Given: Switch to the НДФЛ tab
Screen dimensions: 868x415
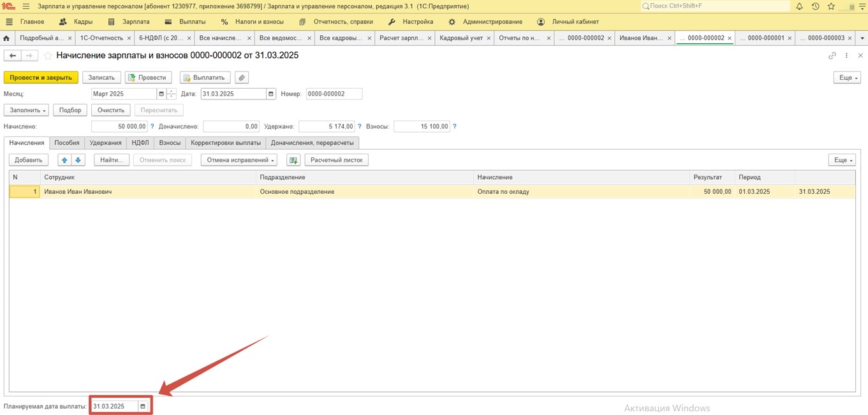Looking at the screenshot, I should (x=140, y=143).
